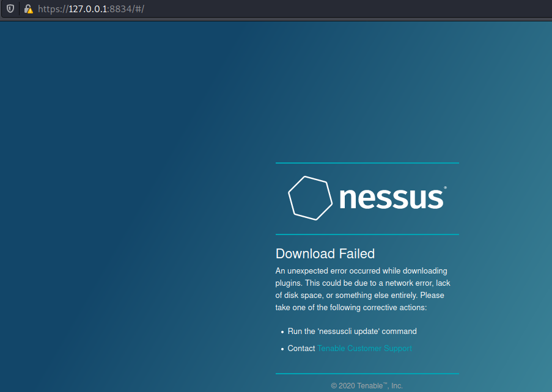The height and width of the screenshot is (392, 552).
Task: Open the insecure connection padlock warning icon
Action: pyautogui.click(x=29, y=9)
